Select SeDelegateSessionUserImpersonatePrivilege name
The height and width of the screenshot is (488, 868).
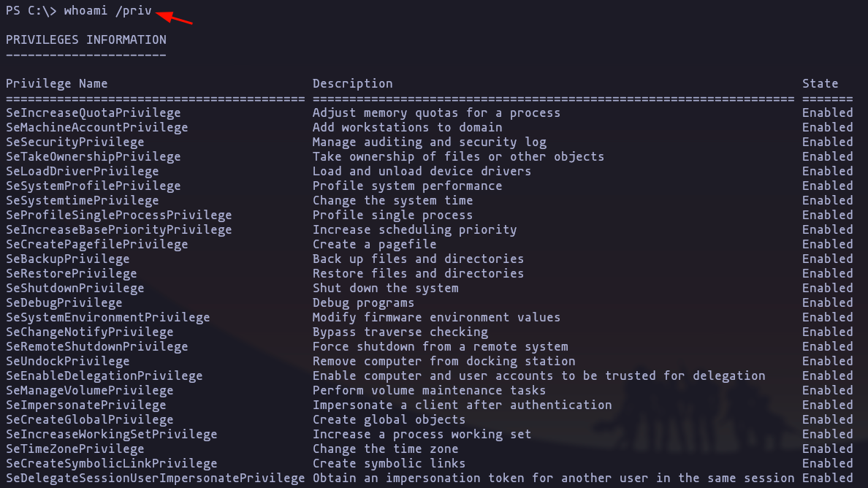pos(155,478)
